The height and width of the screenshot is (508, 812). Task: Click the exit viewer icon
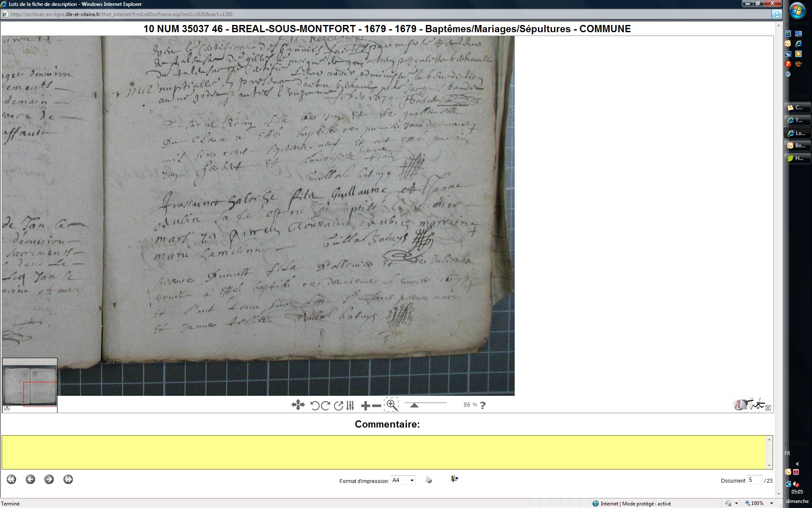click(x=454, y=479)
